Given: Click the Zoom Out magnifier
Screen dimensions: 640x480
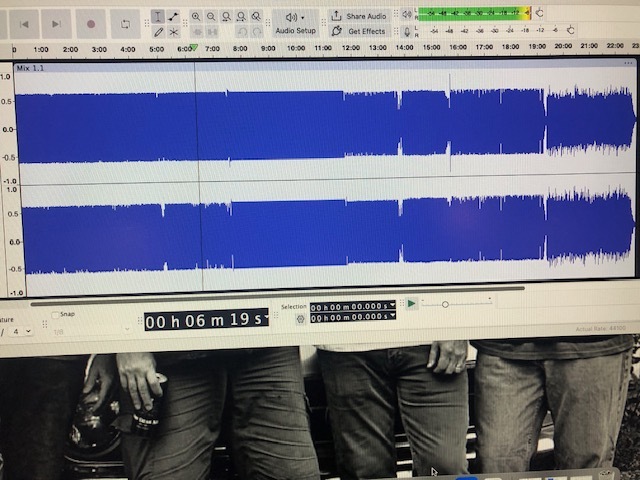Looking at the screenshot, I should tap(211, 17).
